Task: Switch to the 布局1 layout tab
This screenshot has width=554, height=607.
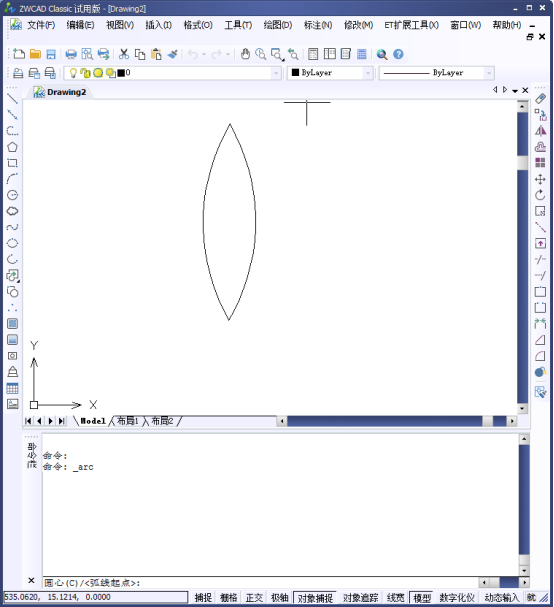Action: click(x=128, y=421)
